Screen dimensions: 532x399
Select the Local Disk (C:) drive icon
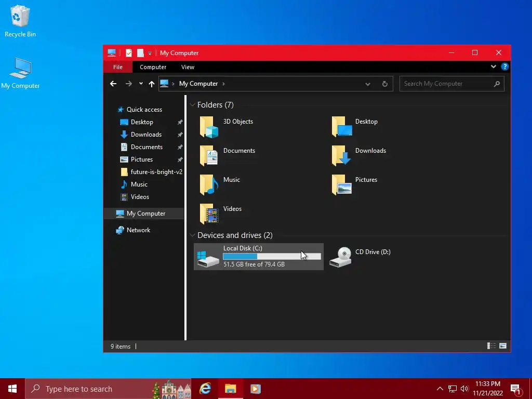(x=208, y=259)
